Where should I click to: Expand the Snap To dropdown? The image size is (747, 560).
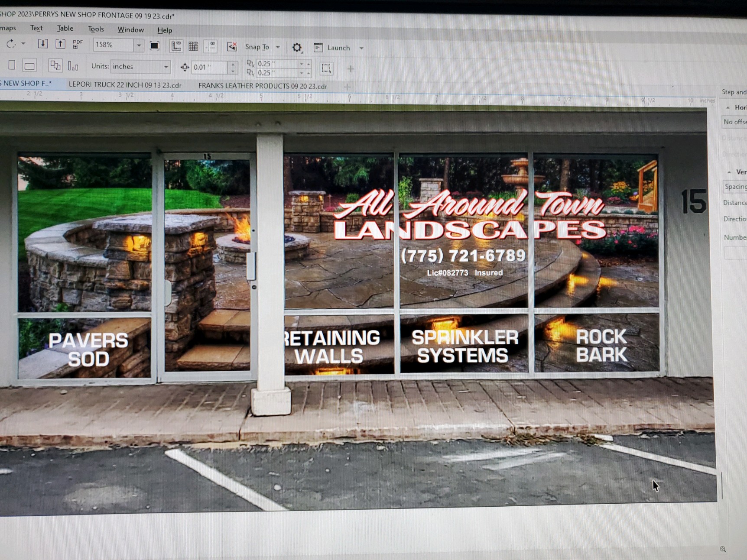[x=278, y=47]
